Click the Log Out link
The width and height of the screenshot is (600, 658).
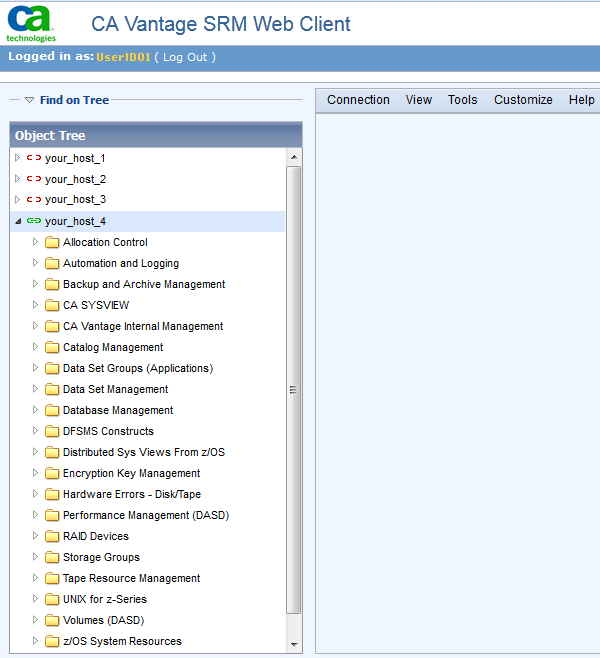(x=185, y=57)
